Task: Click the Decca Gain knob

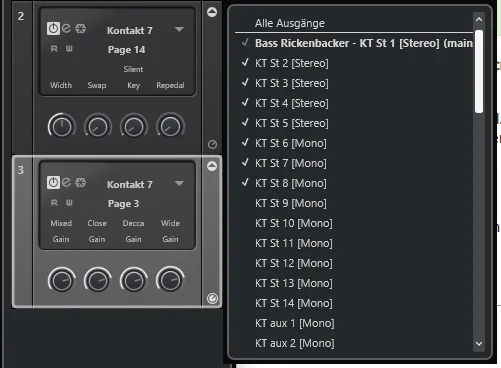Action: [134, 280]
